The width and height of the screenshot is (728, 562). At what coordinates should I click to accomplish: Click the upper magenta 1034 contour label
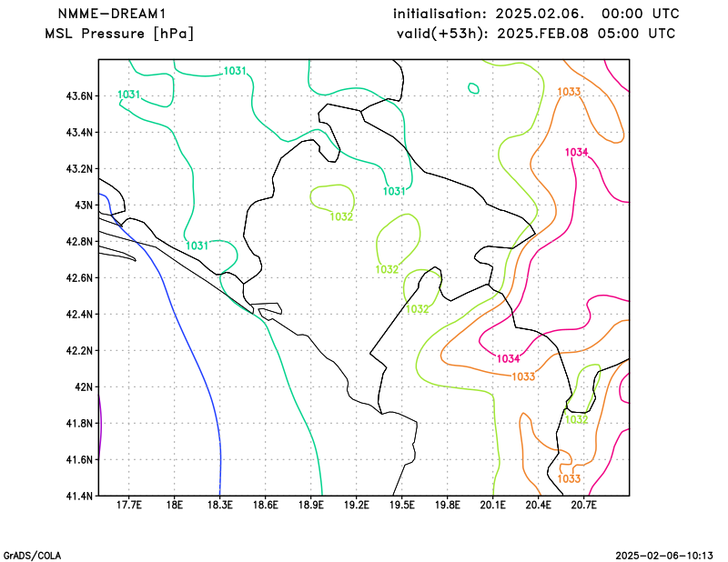[x=577, y=152]
